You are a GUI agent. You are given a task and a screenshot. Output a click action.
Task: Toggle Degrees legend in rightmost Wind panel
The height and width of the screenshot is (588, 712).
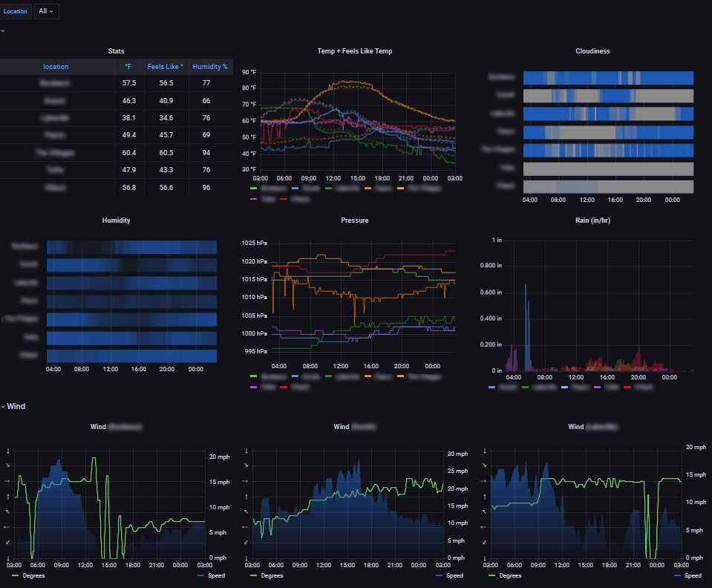[510, 575]
